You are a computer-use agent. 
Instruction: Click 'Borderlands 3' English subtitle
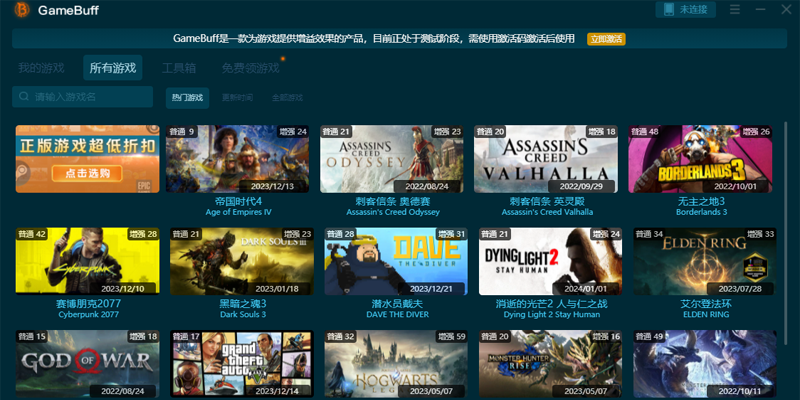(702, 212)
